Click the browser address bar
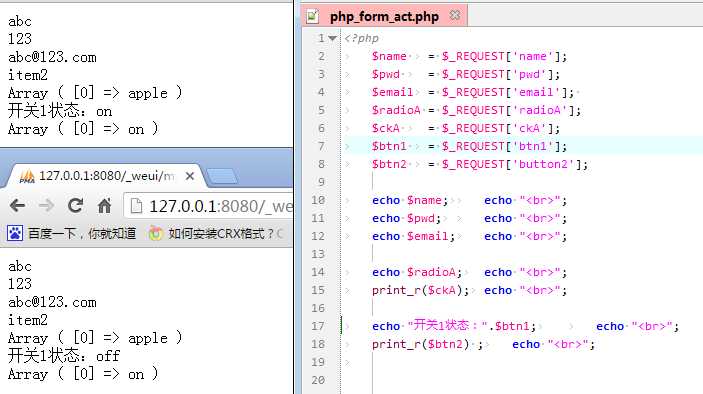This screenshot has width=703, height=394. (x=209, y=206)
